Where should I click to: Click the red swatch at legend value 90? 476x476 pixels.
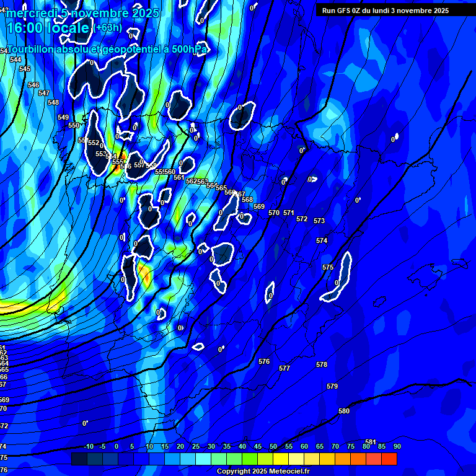click(x=389, y=459)
